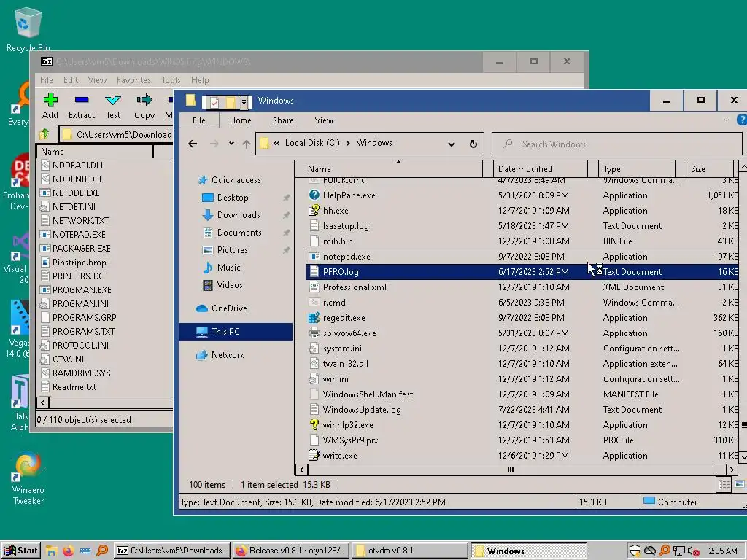The width and height of the screenshot is (747, 560).
Task: Click the chevron after Local Disk (C:)
Action: tap(348, 143)
